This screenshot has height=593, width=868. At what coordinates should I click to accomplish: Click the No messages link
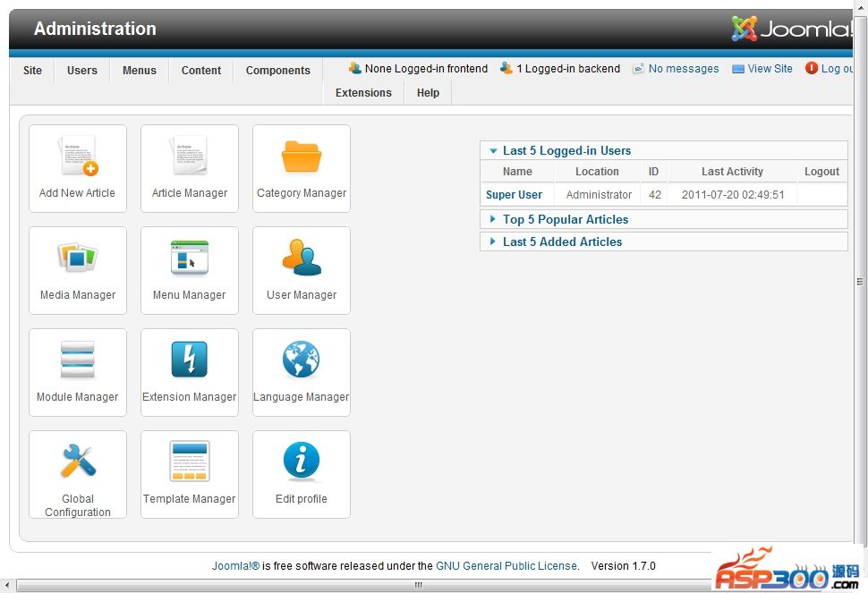[684, 69]
